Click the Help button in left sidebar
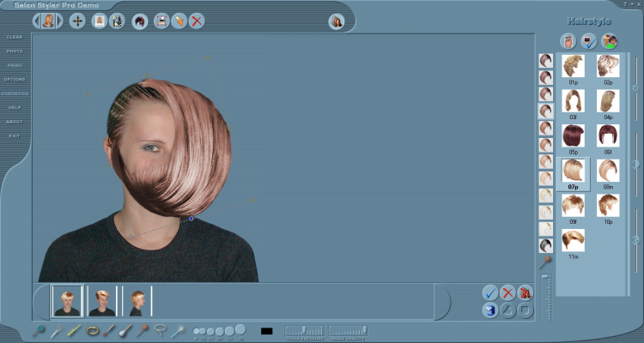Image resolution: width=644 pixels, height=343 pixels. click(x=15, y=107)
